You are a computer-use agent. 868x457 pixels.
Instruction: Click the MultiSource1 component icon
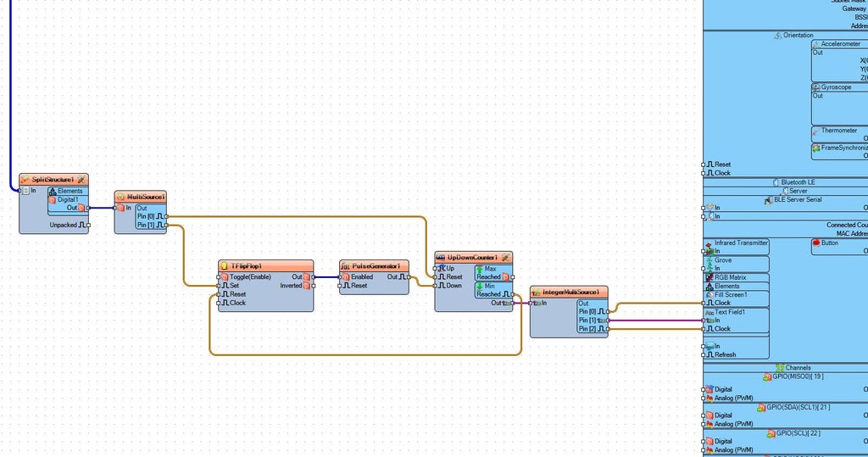pyautogui.click(x=120, y=197)
